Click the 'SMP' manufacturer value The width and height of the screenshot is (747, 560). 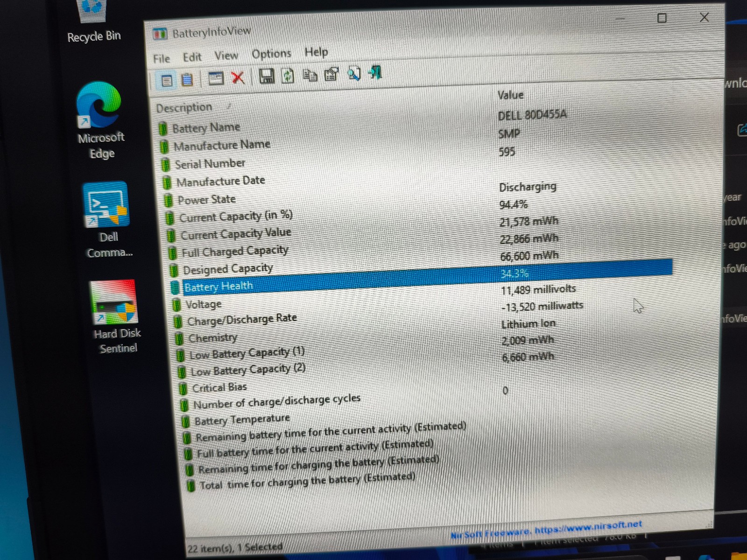coord(509,134)
